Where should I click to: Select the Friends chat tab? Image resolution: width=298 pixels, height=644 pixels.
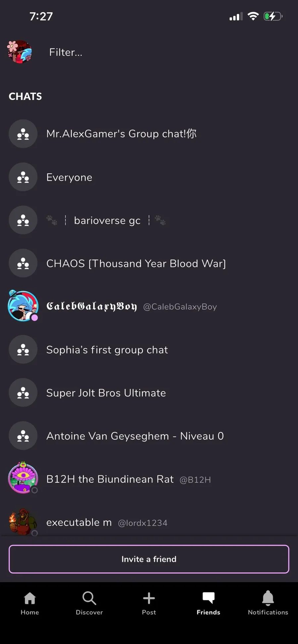(208, 603)
